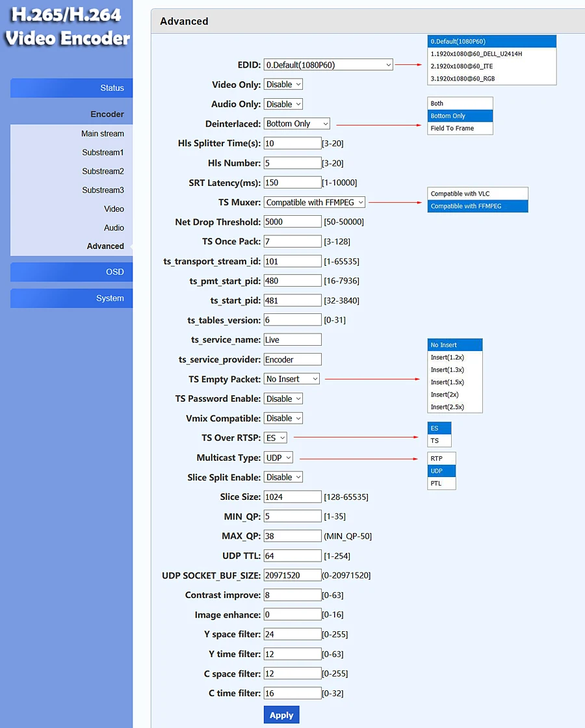This screenshot has height=728, width=585.
Task: Open the Vmix Compatible dropdown
Action: coord(283,419)
